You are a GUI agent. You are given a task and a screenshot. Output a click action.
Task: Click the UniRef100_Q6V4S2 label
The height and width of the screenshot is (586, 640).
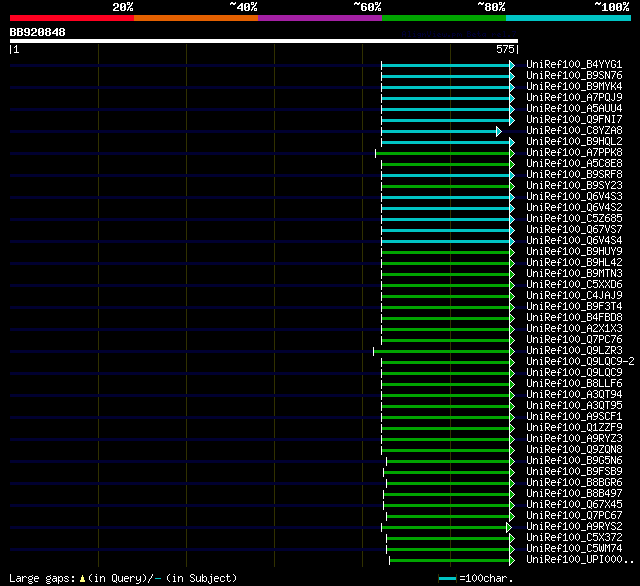574,208
